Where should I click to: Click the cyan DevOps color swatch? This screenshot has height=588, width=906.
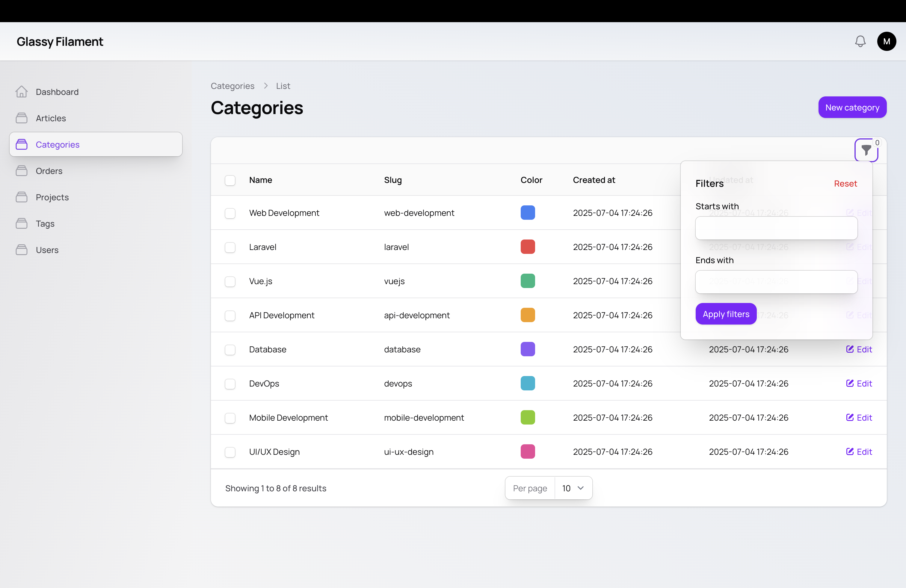click(528, 383)
